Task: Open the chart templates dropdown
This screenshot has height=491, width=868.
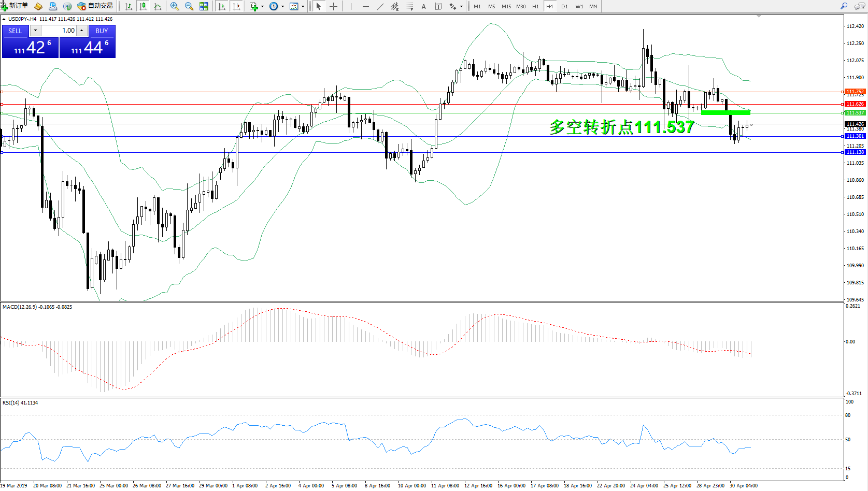Action: 303,7
